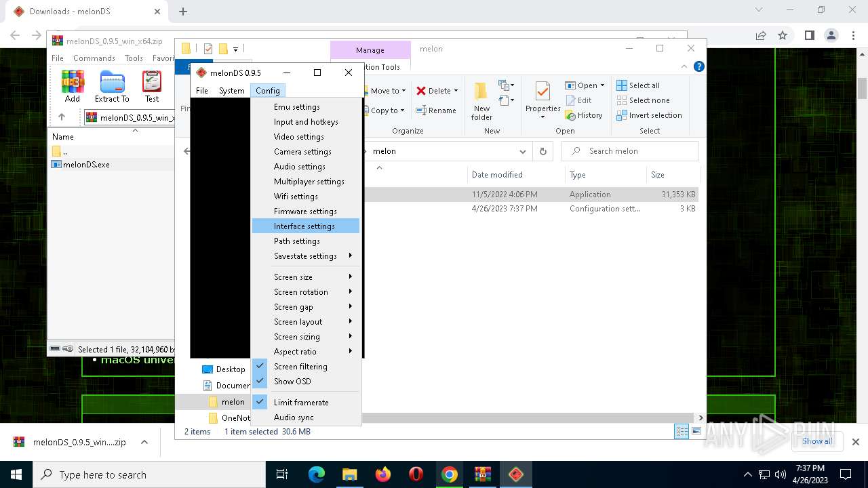Click Invert selection in Explorer ribbon

point(649,115)
